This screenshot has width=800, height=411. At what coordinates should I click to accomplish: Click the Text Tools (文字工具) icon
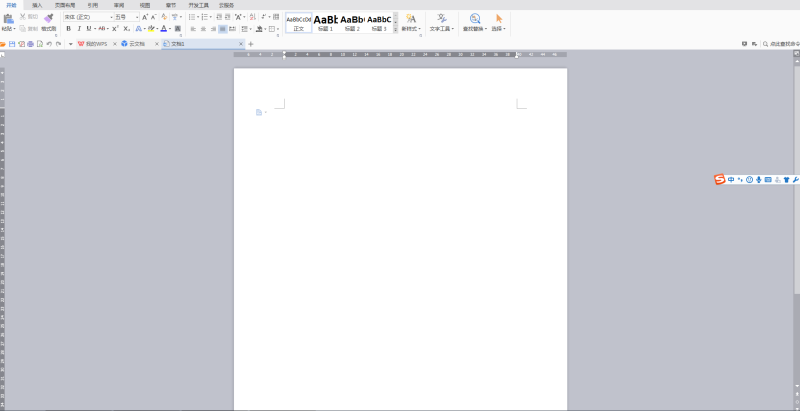click(441, 20)
